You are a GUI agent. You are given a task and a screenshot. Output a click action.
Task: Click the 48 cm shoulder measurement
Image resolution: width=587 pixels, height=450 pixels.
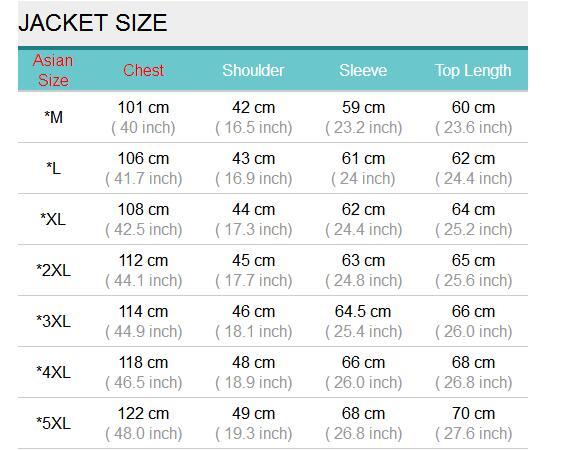pos(253,362)
